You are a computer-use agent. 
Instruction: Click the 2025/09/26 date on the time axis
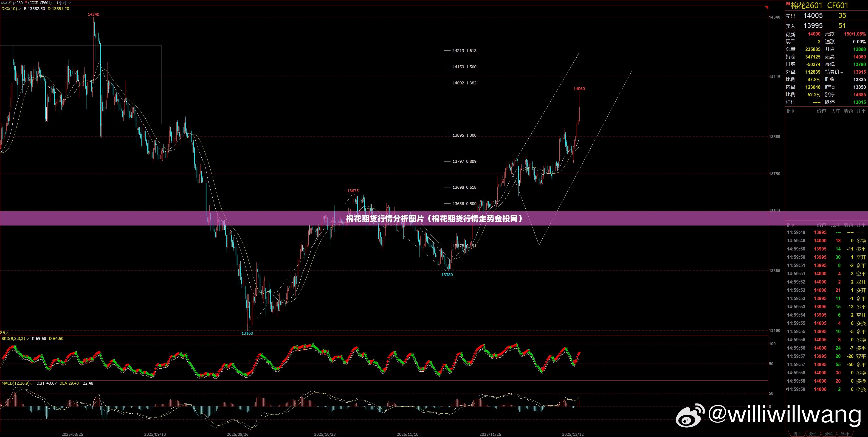coord(238,434)
